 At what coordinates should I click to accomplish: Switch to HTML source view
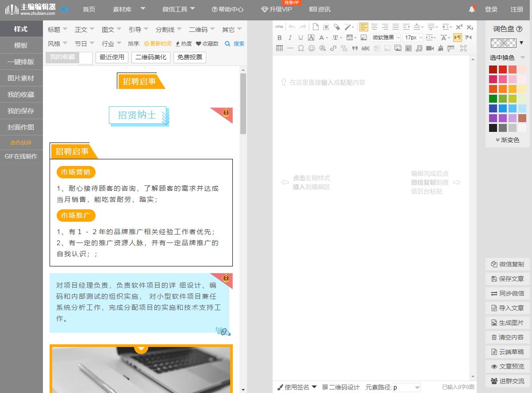point(279,27)
